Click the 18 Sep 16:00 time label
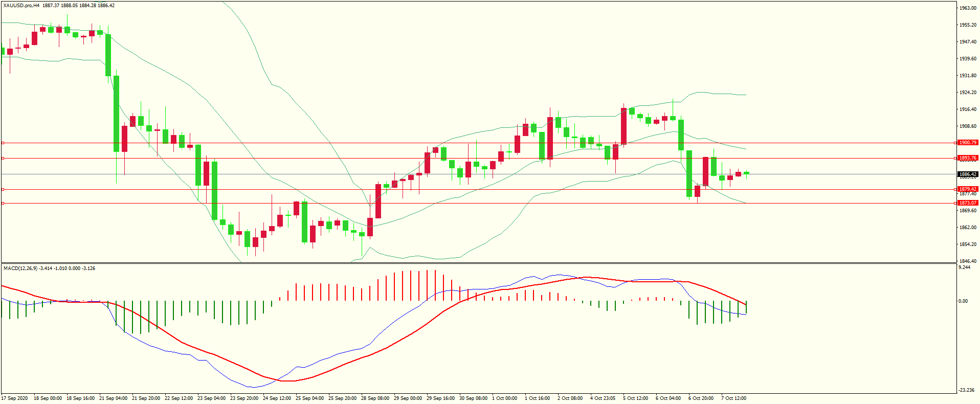 click(x=80, y=398)
